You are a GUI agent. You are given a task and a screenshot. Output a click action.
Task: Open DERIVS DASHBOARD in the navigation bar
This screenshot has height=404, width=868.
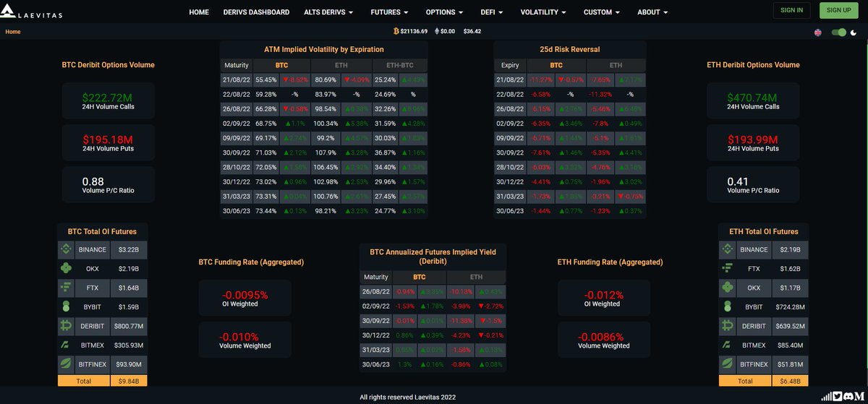(x=256, y=12)
